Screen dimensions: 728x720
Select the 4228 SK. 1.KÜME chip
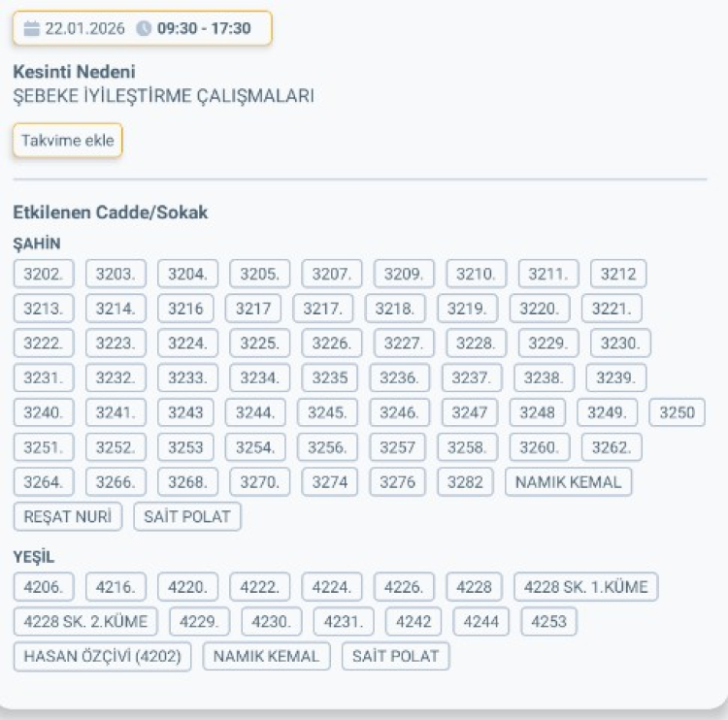(x=586, y=586)
